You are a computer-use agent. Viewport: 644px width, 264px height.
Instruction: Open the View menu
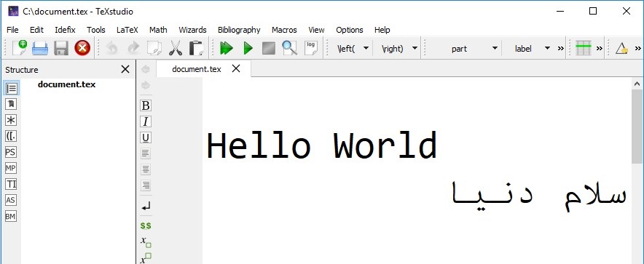[x=316, y=30]
